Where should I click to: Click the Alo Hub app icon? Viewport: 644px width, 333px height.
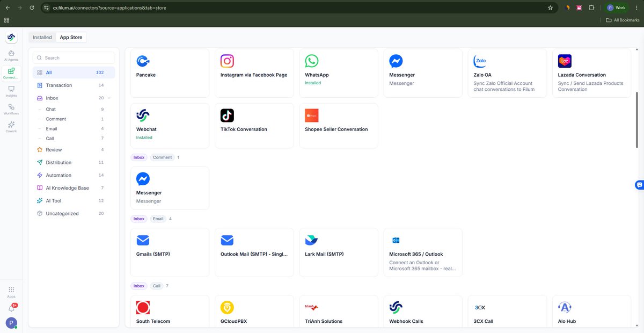tap(565, 307)
